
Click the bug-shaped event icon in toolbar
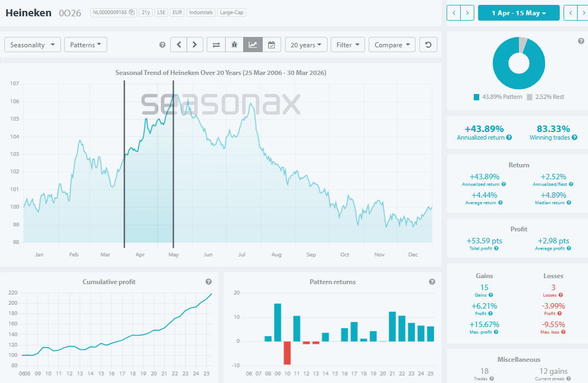point(234,45)
